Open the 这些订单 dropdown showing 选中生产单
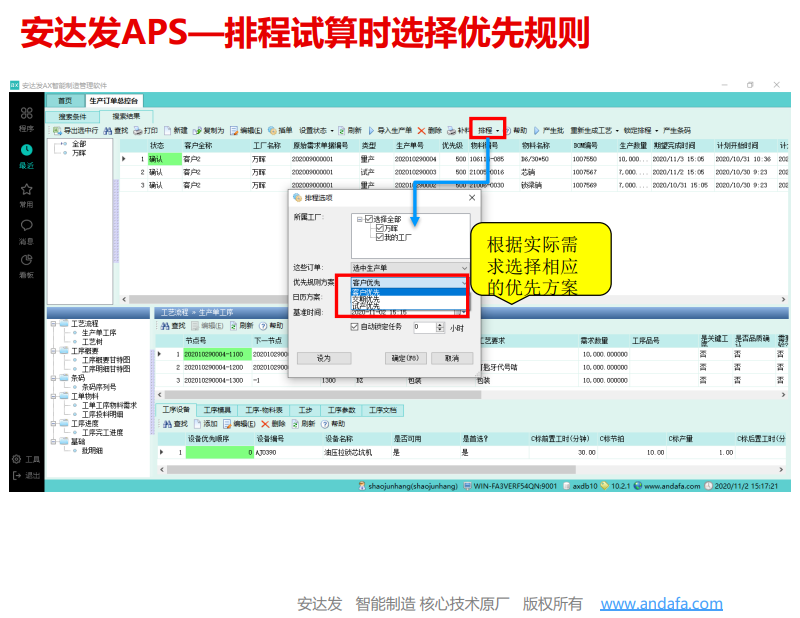The image size is (800, 618). pos(410,268)
